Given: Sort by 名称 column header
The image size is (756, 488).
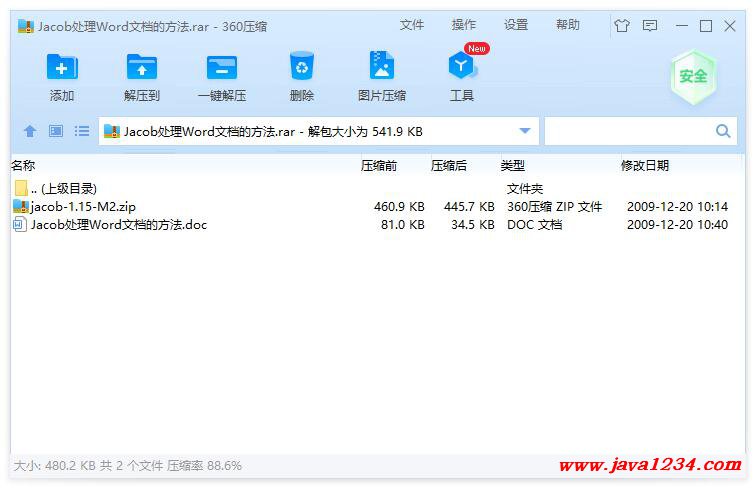Looking at the screenshot, I should [x=23, y=166].
